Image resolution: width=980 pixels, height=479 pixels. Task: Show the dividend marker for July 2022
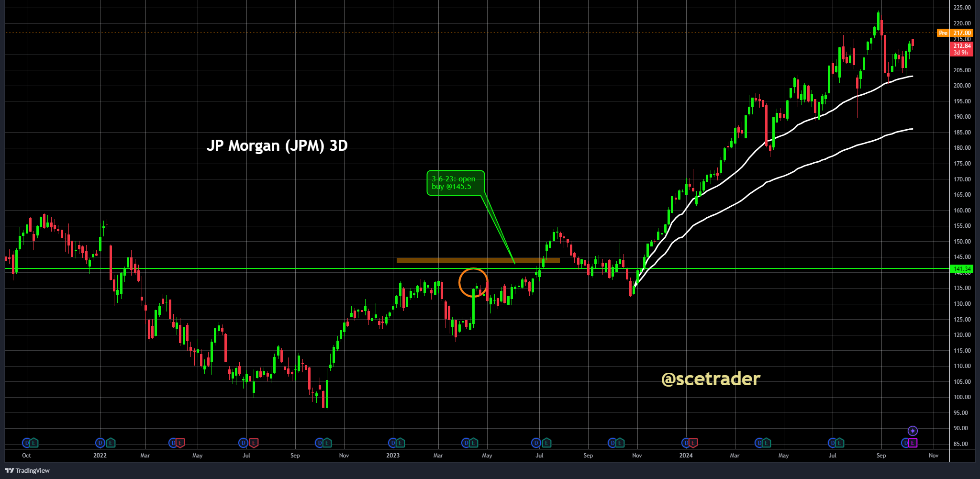click(x=243, y=443)
